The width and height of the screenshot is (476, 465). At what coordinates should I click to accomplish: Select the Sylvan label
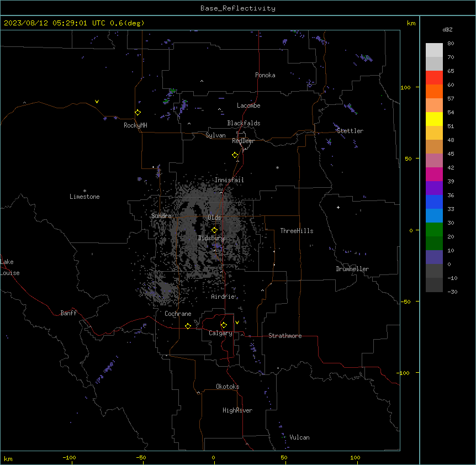215,135
